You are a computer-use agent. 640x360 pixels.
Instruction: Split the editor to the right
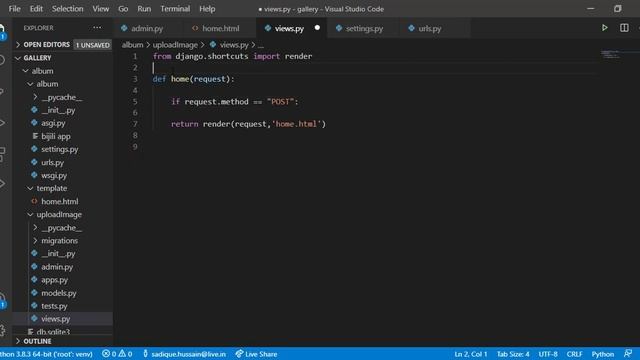coord(624,28)
